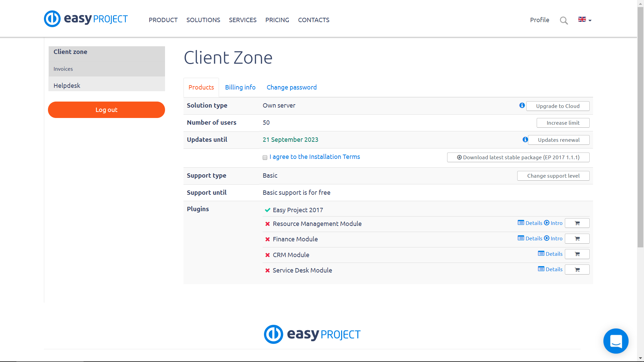Add Service Desk Module to cart
The height and width of the screenshot is (362, 644).
[x=577, y=269]
